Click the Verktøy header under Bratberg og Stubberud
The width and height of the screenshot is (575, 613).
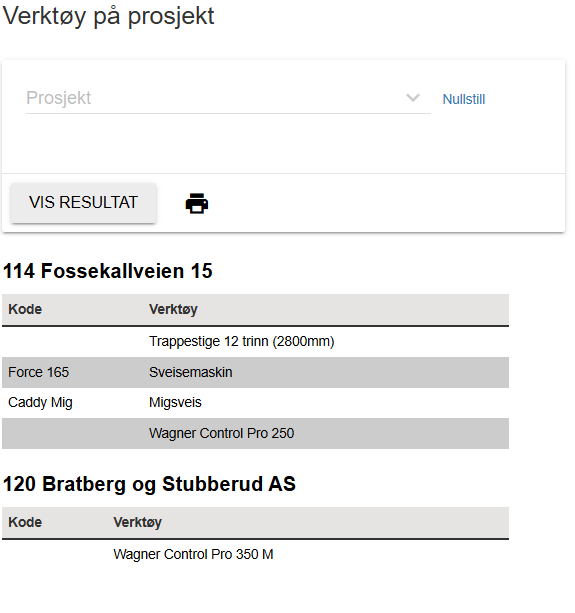click(x=138, y=522)
